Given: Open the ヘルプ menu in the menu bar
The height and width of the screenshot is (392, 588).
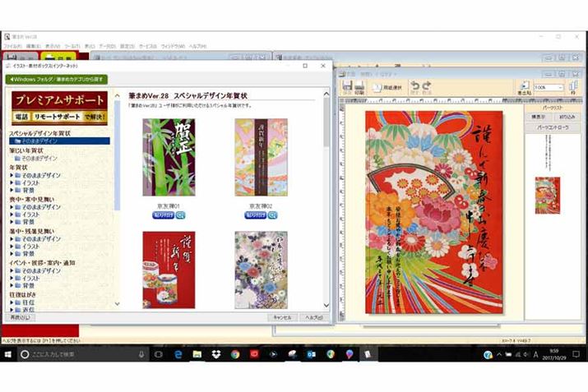Looking at the screenshot, I should (197, 46).
